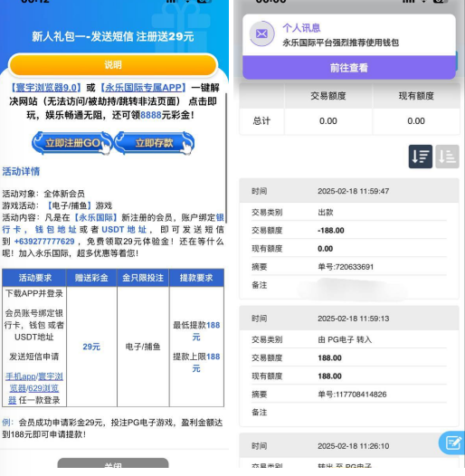
Task: Select the descending sort icon
Action: click(x=421, y=157)
